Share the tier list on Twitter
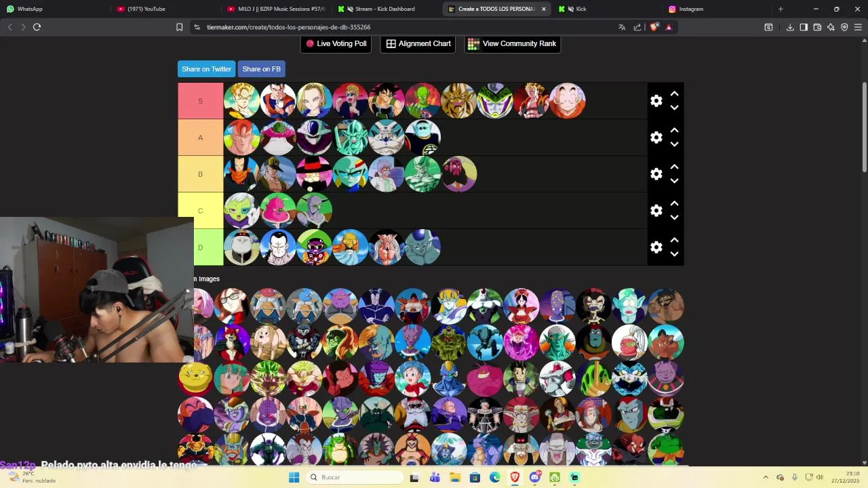This screenshot has height=488, width=868. 206,69
